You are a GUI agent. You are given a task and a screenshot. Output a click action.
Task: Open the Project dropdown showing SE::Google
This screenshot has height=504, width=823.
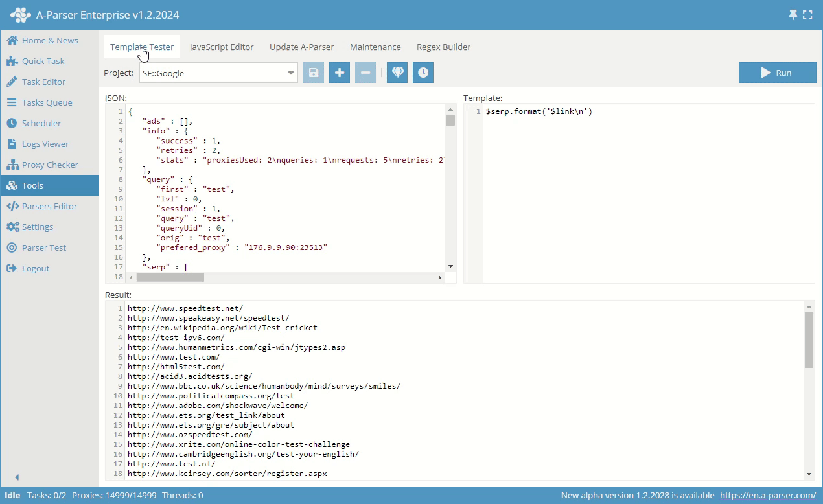coord(218,73)
